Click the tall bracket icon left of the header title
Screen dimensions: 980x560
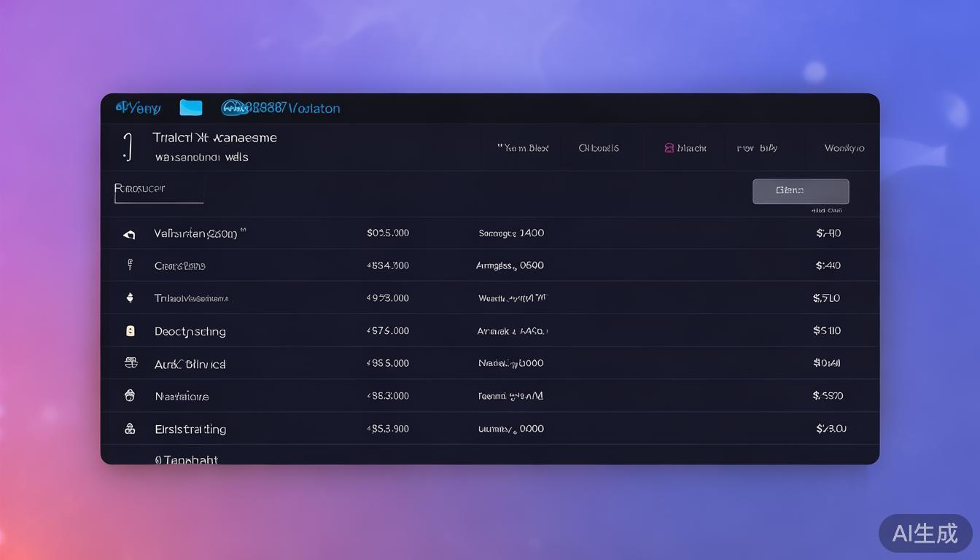pos(128,147)
